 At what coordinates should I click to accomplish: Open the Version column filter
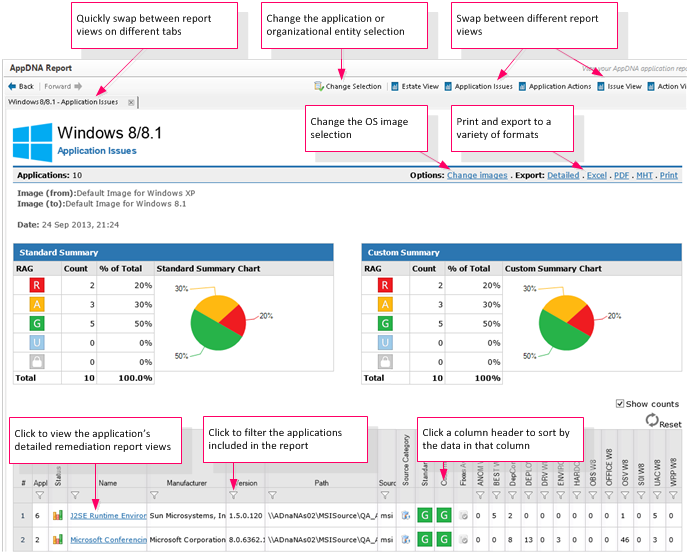point(233,495)
